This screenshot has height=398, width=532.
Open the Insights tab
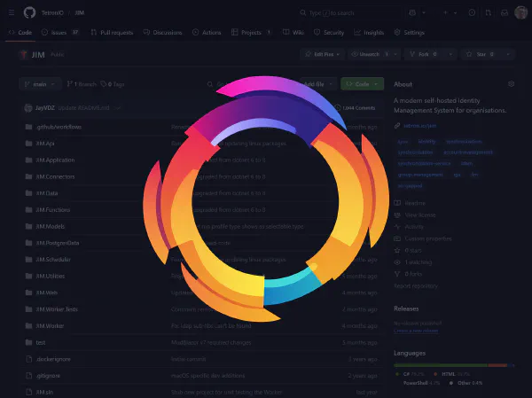click(370, 32)
